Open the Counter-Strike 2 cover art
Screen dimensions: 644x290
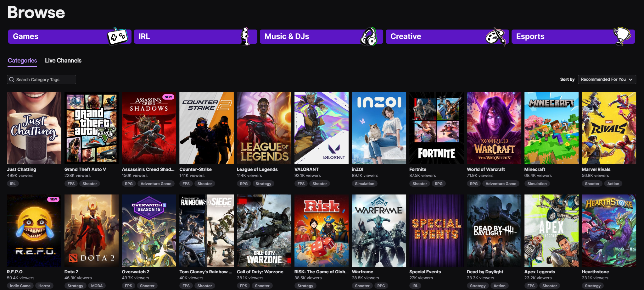tap(206, 128)
